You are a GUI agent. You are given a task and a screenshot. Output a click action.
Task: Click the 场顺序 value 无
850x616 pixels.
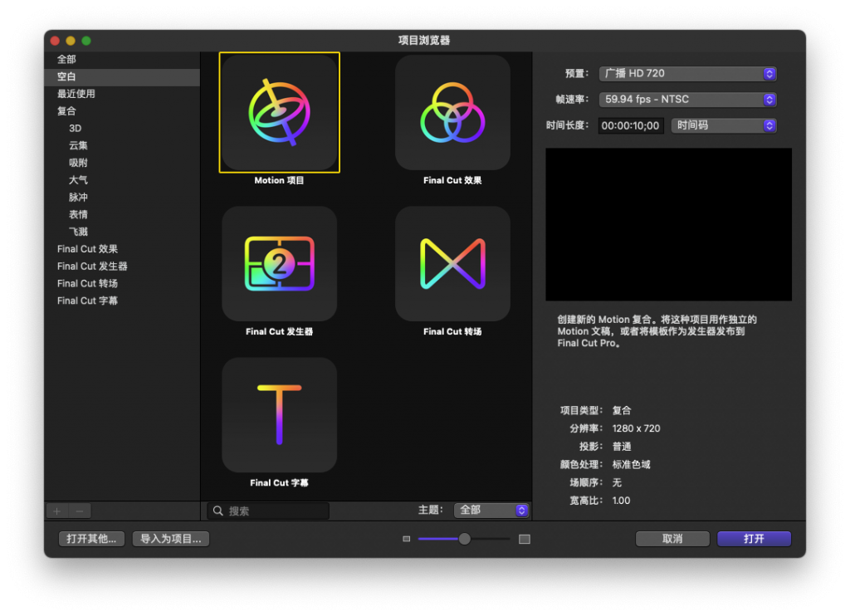(x=617, y=482)
